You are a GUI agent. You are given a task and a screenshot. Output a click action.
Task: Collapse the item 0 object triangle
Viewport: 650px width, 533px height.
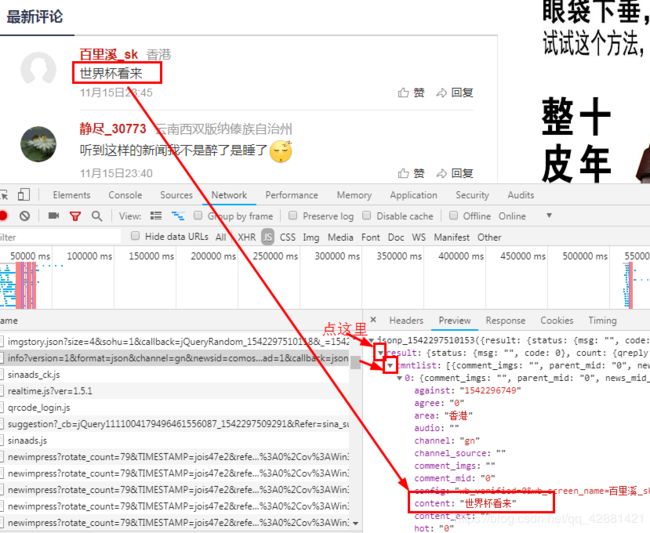click(400, 378)
